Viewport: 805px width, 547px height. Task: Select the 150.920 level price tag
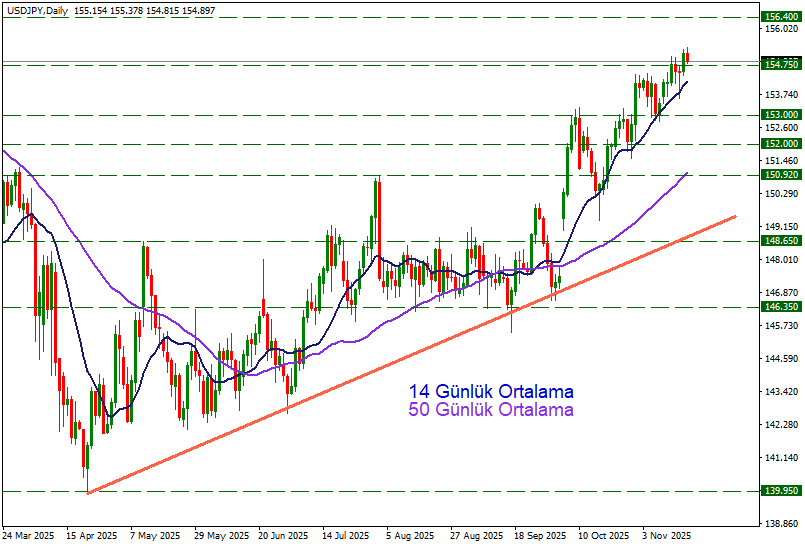[x=780, y=175]
